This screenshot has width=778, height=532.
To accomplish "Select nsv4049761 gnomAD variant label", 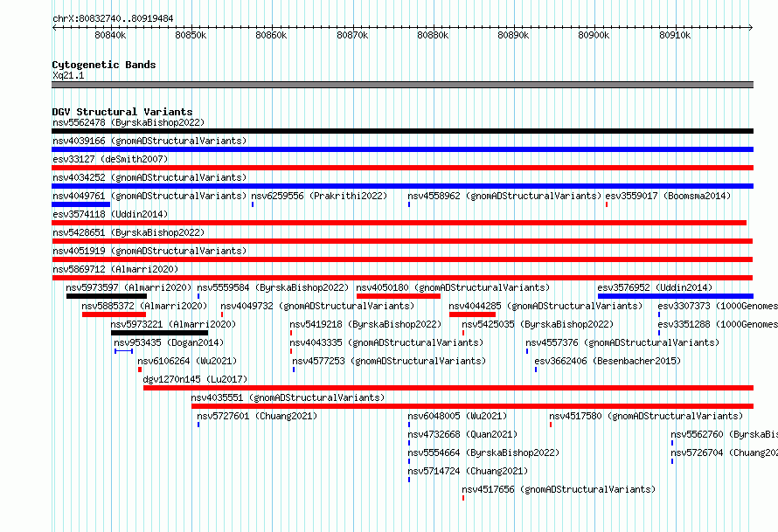I will click(149, 196).
